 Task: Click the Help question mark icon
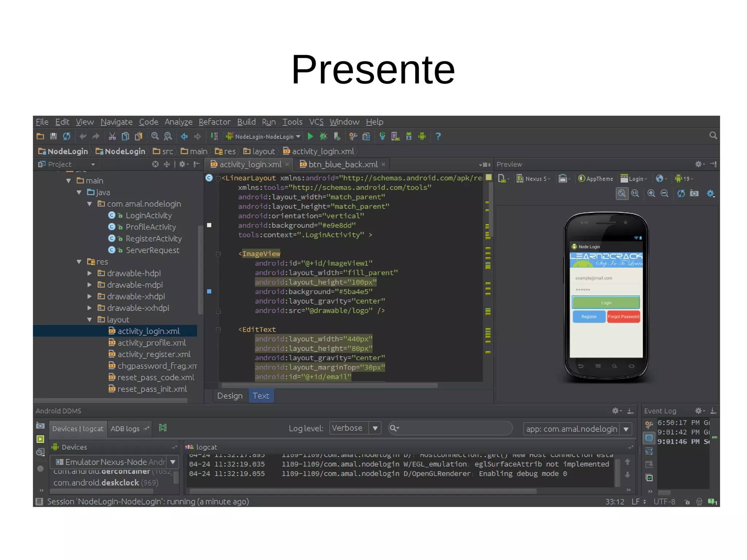(x=438, y=136)
